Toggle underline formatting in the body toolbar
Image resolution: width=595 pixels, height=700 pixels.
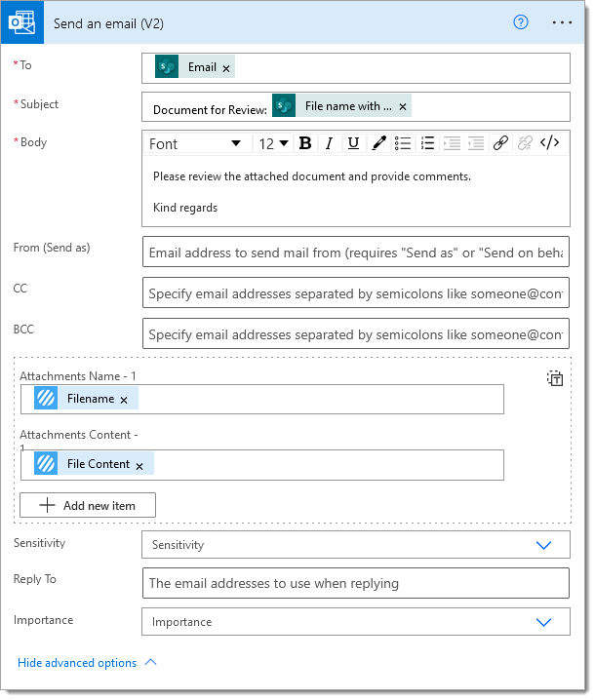[x=353, y=143]
